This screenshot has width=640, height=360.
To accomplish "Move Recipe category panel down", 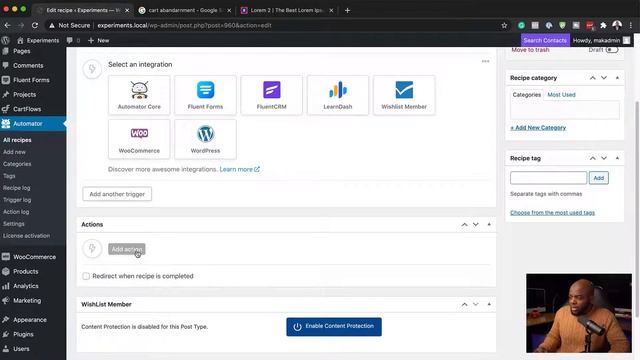I will [x=604, y=78].
